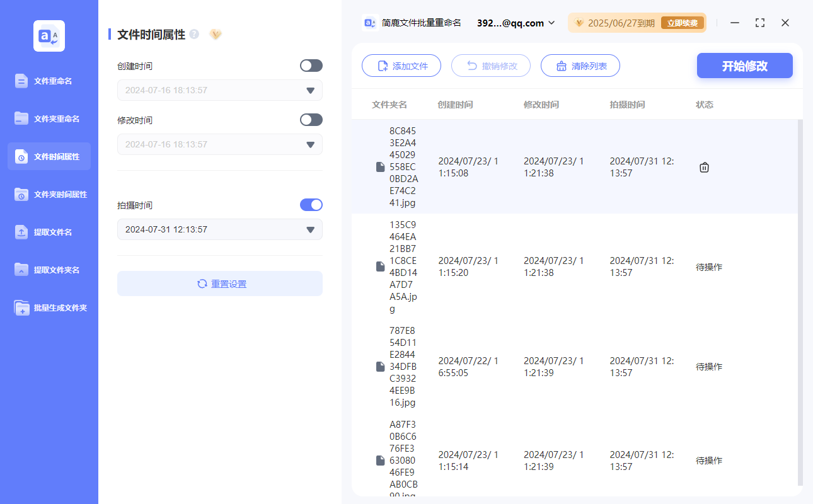Disable the 拍摄时间 toggle switch
Viewport: 813px width, 504px height.
[311, 204]
